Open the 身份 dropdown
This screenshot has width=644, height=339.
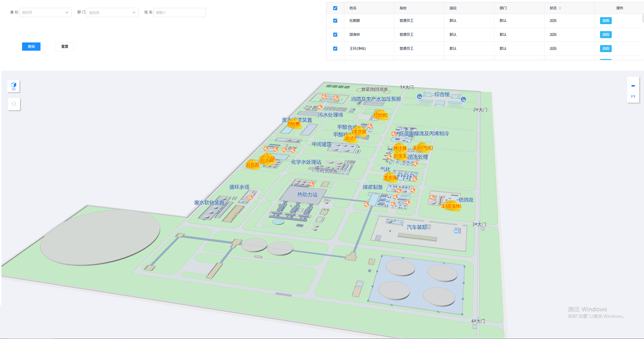pyautogui.click(x=45, y=13)
